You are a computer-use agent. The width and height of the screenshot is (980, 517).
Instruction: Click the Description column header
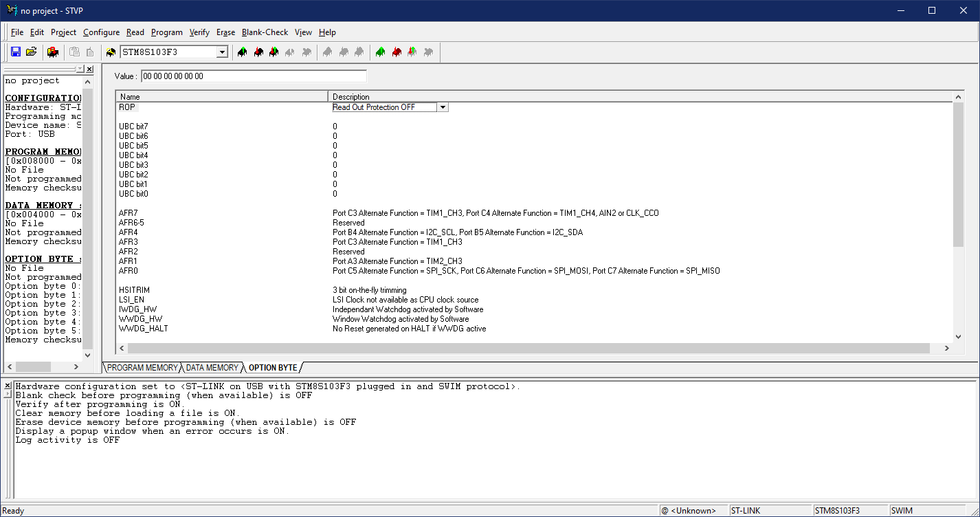pyautogui.click(x=641, y=97)
